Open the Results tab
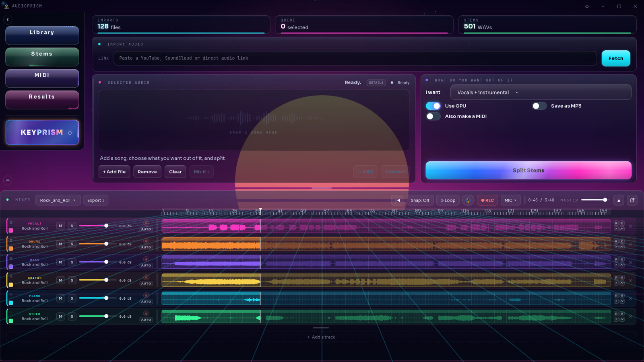The height and width of the screenshot is (362, 644). [42, 99]
